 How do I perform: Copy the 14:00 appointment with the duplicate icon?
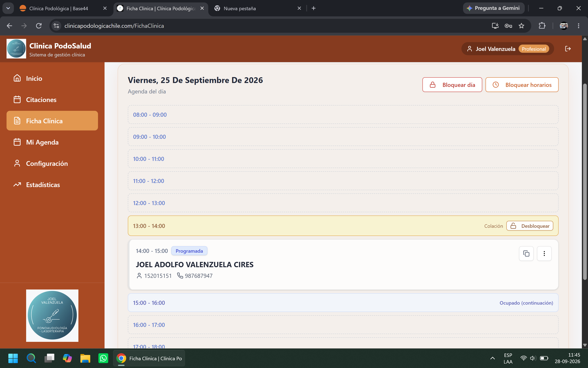click(526, 254)
